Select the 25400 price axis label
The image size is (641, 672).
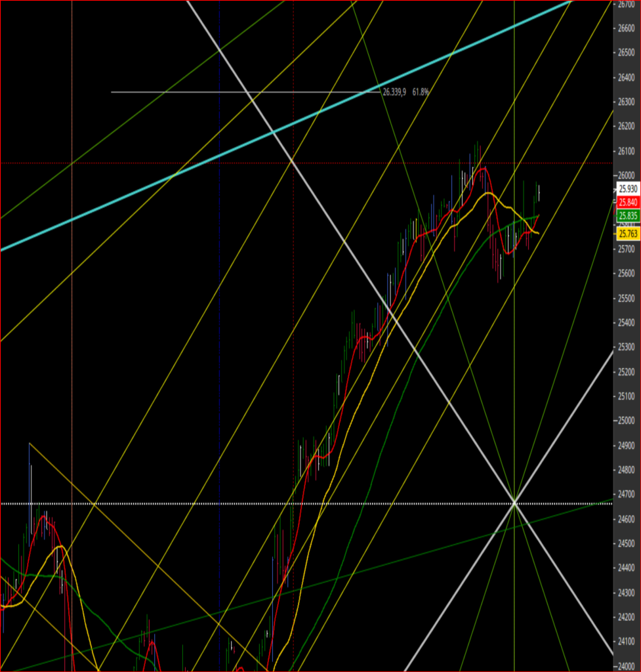coord(627,323)
